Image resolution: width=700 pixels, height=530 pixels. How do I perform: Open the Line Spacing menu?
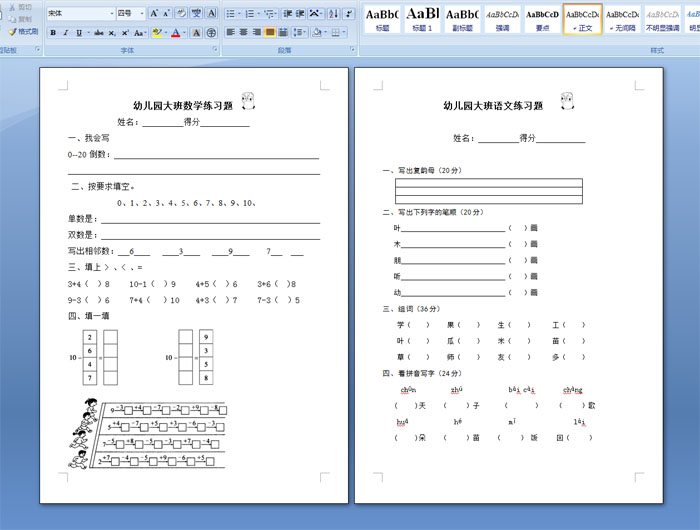click(x=299, y=32)
